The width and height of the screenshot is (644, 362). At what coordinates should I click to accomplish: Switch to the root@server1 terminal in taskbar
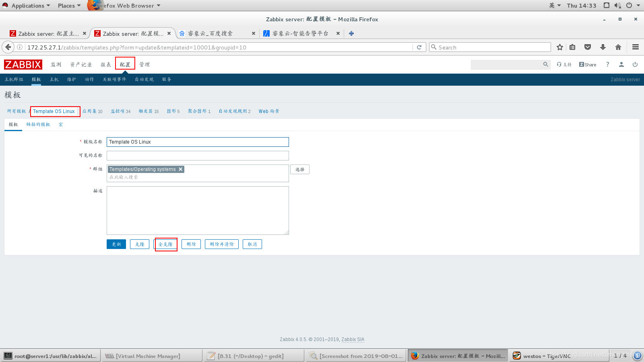[x=50, y=356]
